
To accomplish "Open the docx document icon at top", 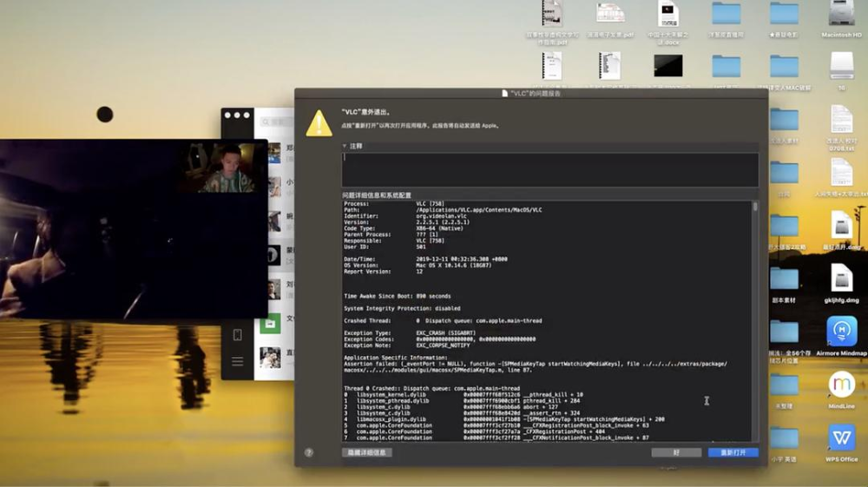I will 668,14.
